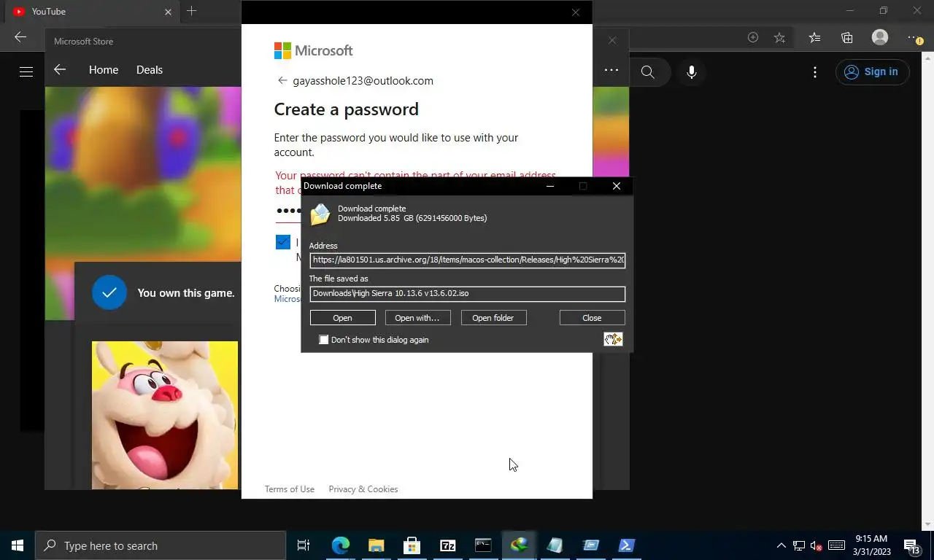Show hidden tray icons chevron
Viewport: 934px width, 560px height.
(781, 545)
